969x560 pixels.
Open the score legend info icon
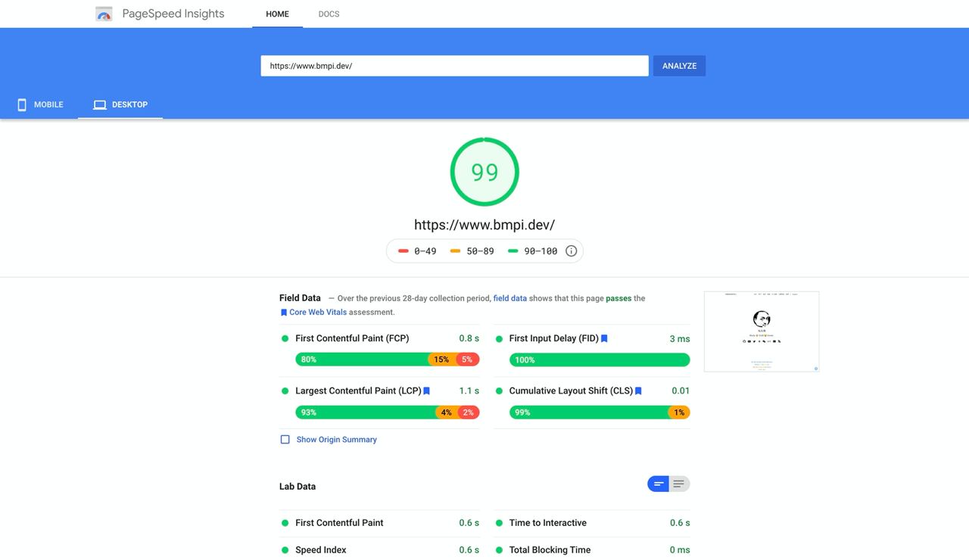pyautogui.click(x=572, y=251)
